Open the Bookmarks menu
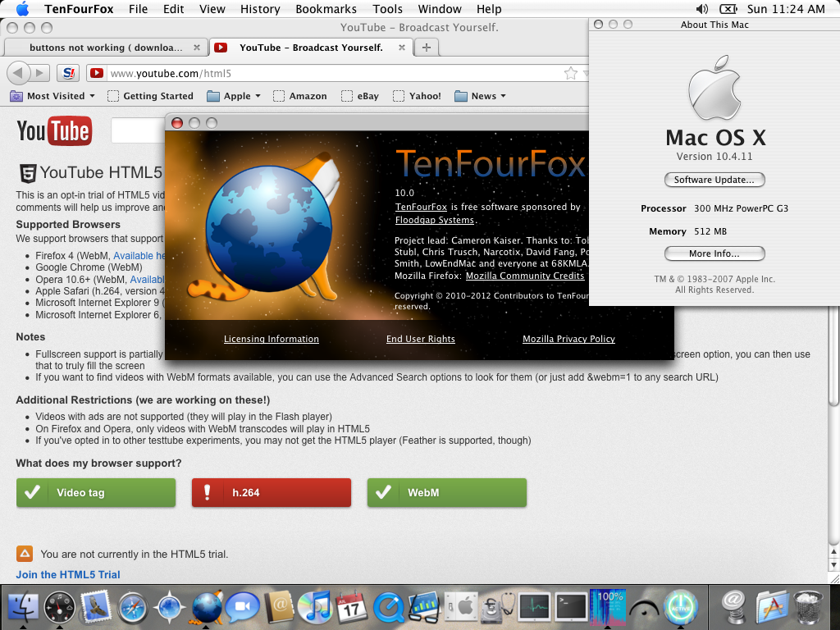Screen dimensions: 840x630 tap(326, 9)
